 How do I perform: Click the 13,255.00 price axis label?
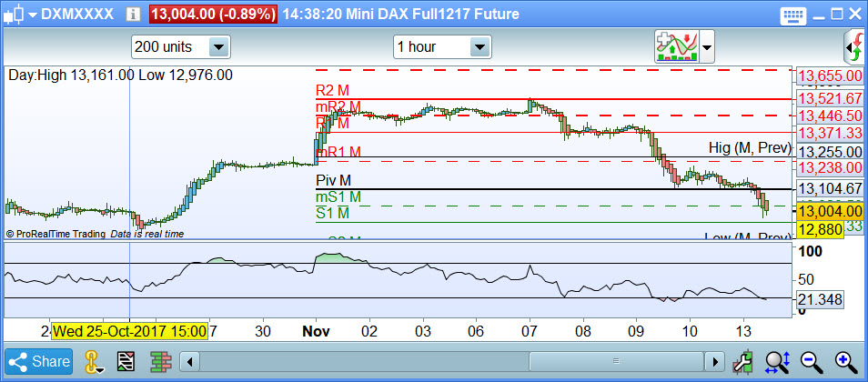point(832,152)
